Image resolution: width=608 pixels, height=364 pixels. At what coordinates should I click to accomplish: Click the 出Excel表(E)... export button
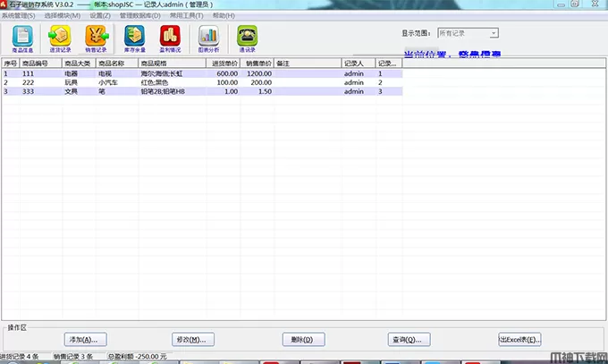(x=519, y=340)
